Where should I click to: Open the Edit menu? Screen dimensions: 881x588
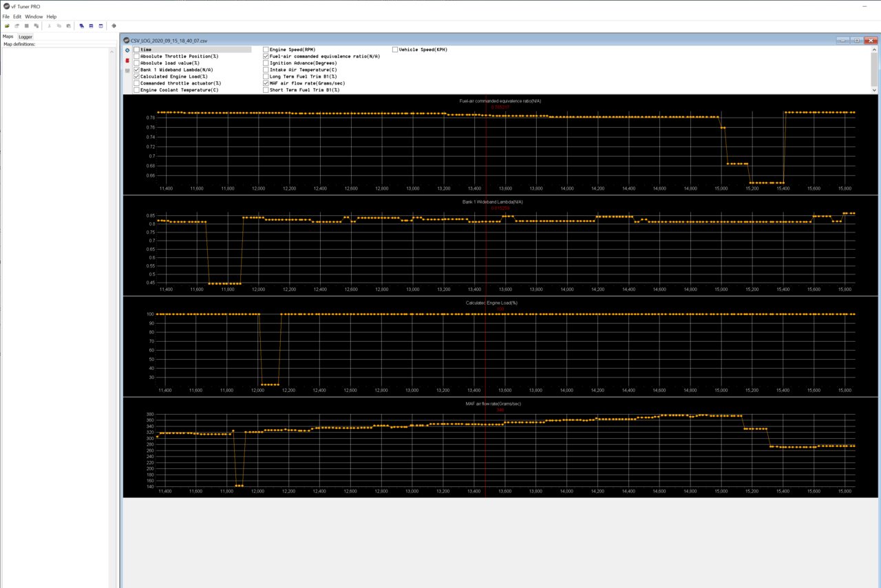17,17
